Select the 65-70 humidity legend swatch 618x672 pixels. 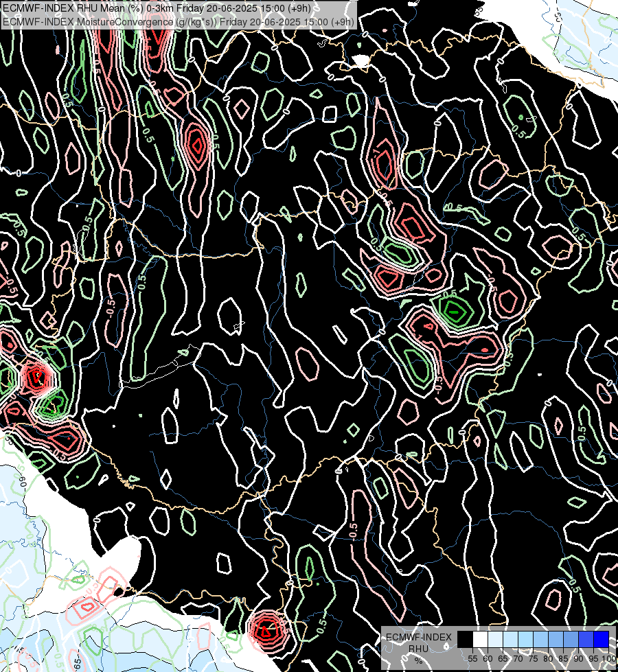[510, 640]
